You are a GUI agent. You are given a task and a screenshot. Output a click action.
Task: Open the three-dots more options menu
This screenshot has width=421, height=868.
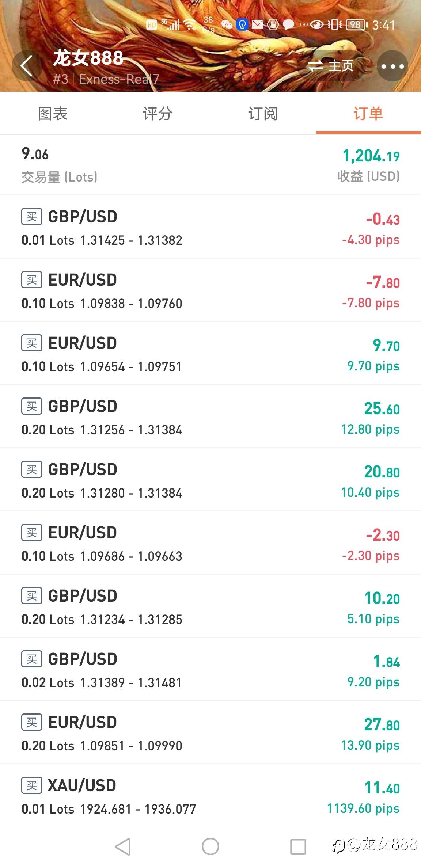point(392,66)
